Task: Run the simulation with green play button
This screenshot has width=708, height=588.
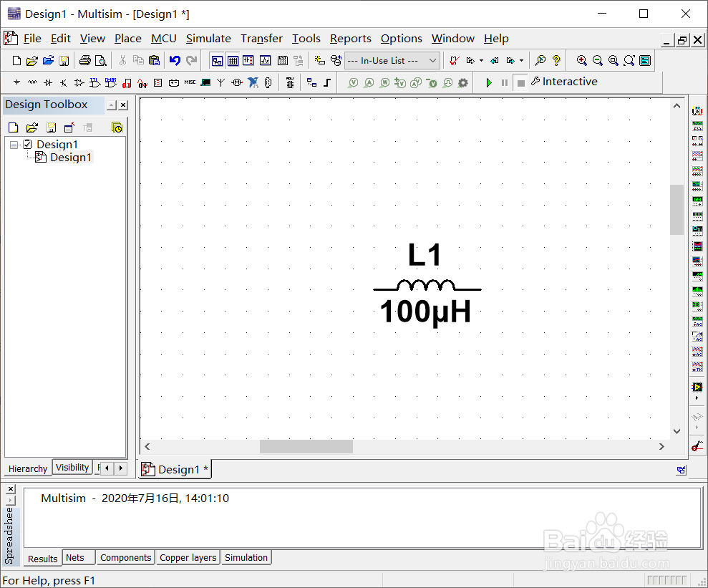Action: pos(488,82)
